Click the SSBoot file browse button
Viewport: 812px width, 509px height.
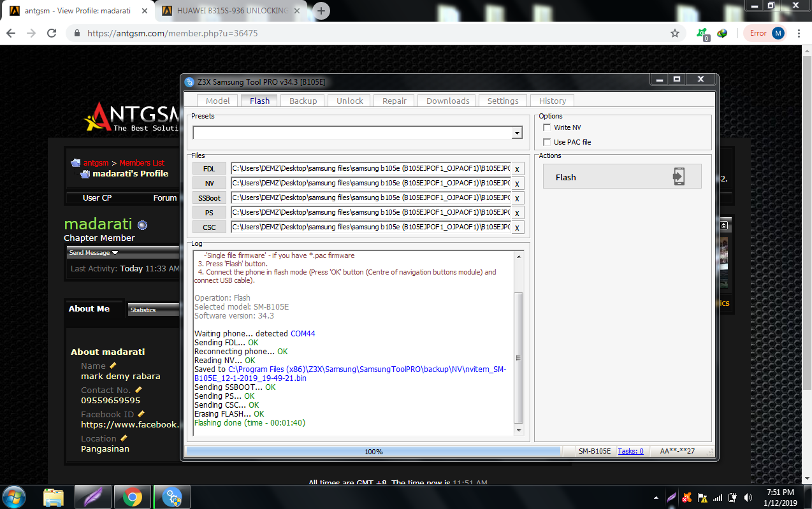point(209,198)
